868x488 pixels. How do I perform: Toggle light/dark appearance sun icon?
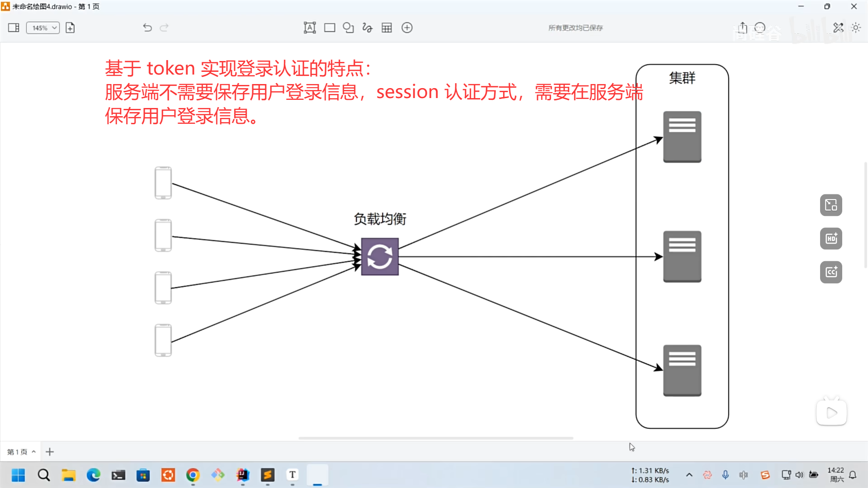pos(856,28)
